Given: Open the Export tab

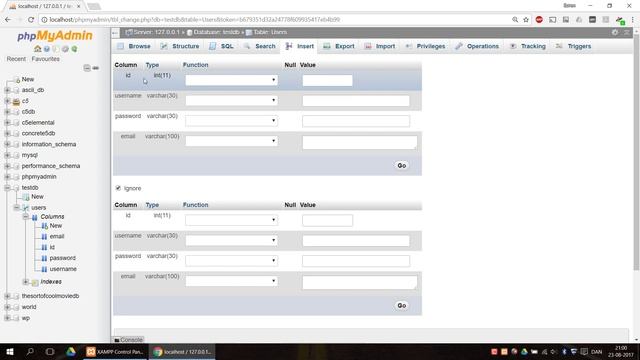Looking at the screenshot, I should pos(339,47).
